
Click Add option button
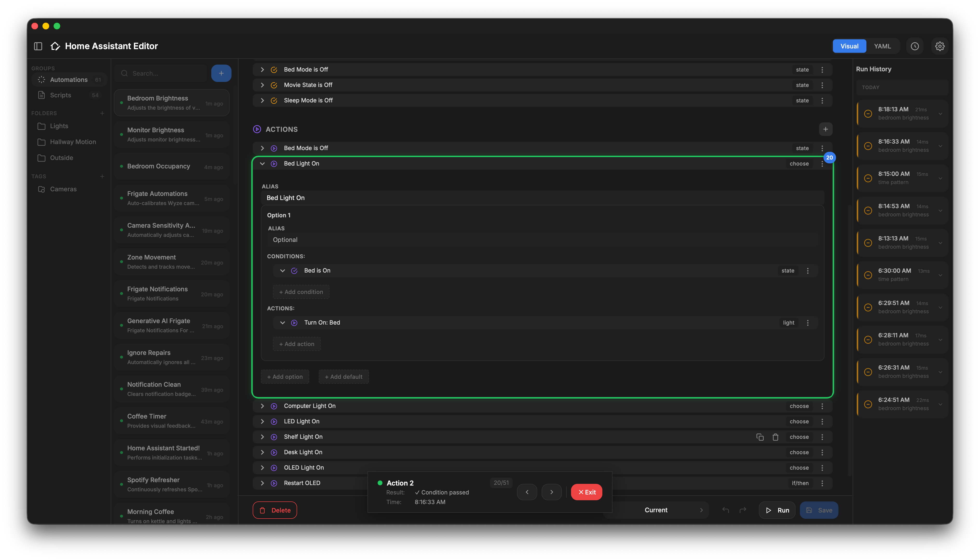pos(285,377)
